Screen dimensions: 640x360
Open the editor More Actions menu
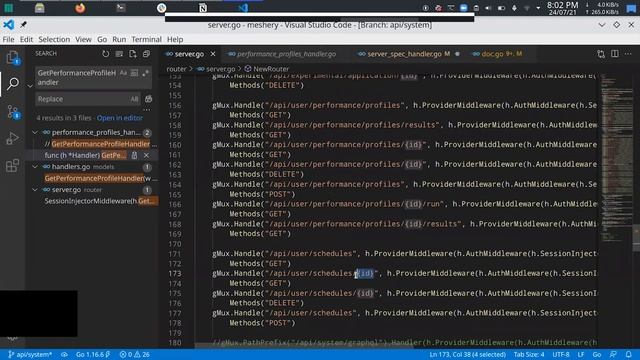[x=628, y=54]
